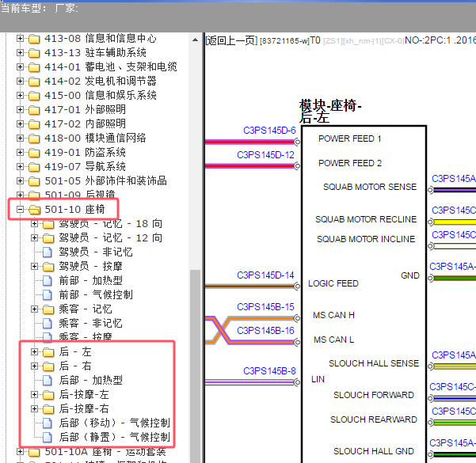476x463 pixels.
Task: Open the 驾驶员 - 非记忆 diagram
Action: (96, 252)
